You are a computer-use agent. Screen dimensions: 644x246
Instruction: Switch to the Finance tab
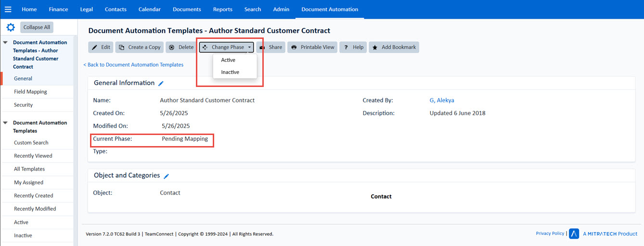[58, 9]
